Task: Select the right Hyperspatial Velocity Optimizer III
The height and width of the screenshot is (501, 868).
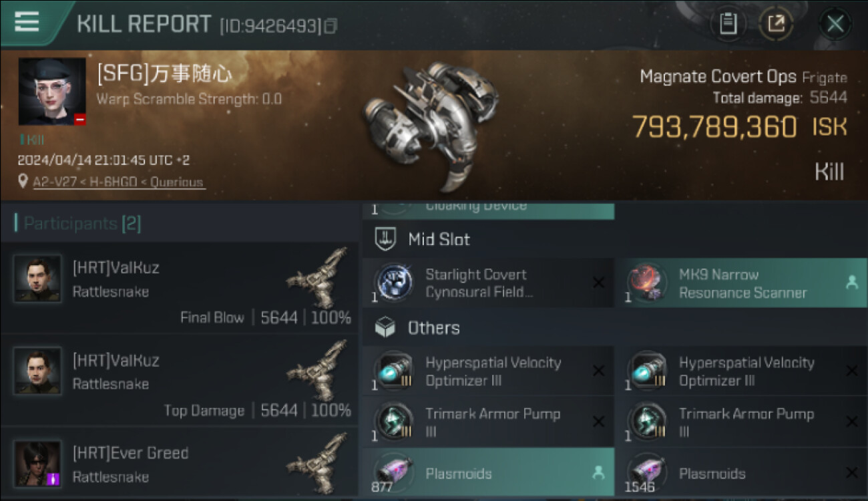Action: pos(742,371)
